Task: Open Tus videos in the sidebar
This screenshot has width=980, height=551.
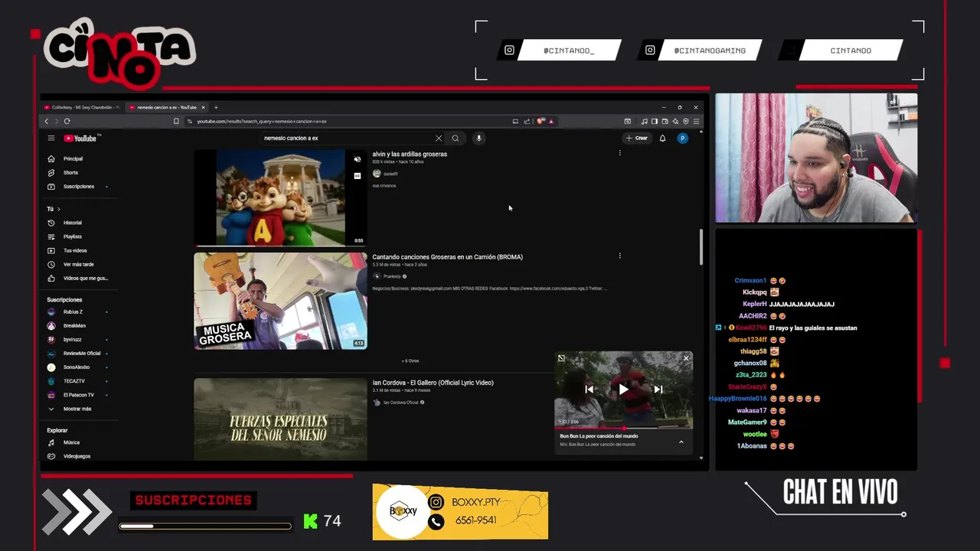Action: (75, 250)
